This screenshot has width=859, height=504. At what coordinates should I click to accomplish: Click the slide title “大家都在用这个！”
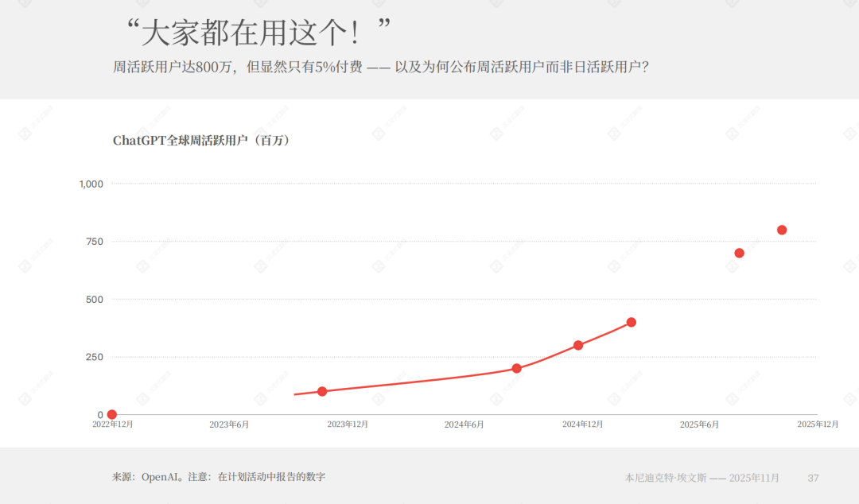pos(258,33)
